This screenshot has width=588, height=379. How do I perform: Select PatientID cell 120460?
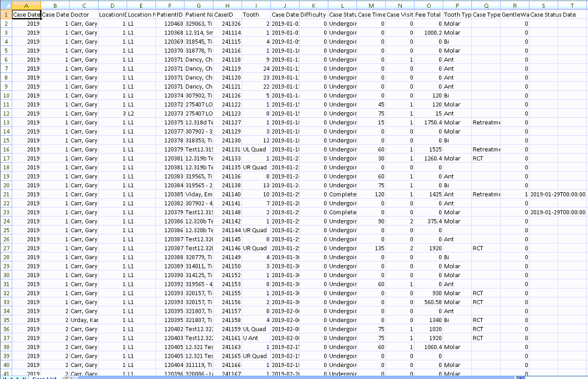[x=170, y=24]
